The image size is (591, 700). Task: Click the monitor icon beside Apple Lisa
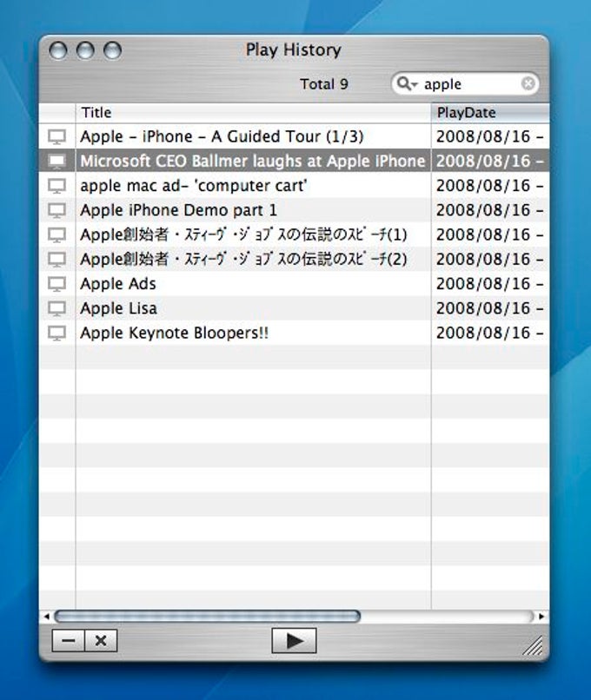(x=56, y=308)
